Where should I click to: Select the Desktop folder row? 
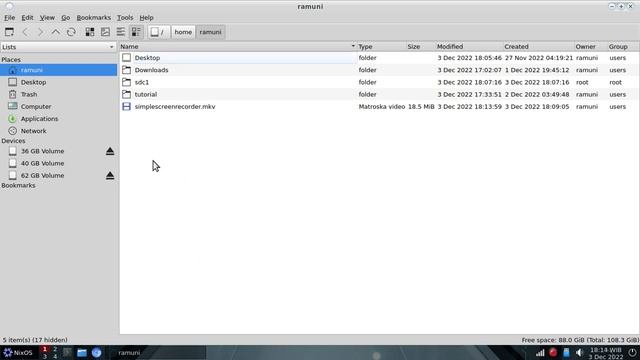[x=379, y=58]
